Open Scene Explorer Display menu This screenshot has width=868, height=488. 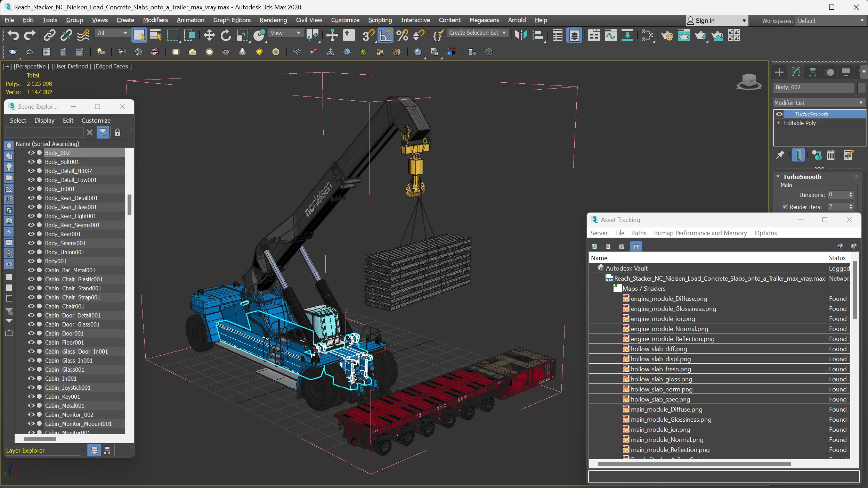44,121
